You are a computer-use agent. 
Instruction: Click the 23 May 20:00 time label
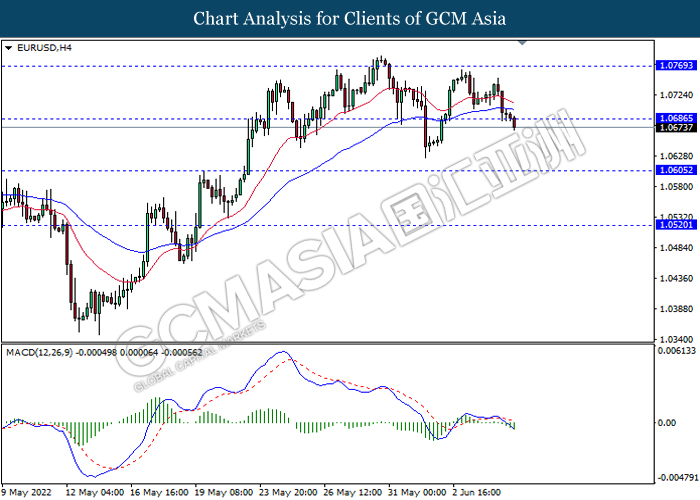(288, 492)
